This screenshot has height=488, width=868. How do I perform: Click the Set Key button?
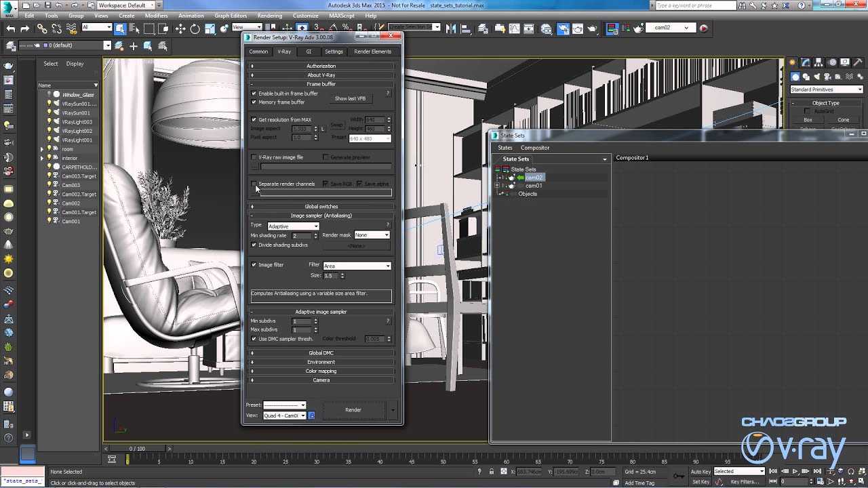coord(701,482)
